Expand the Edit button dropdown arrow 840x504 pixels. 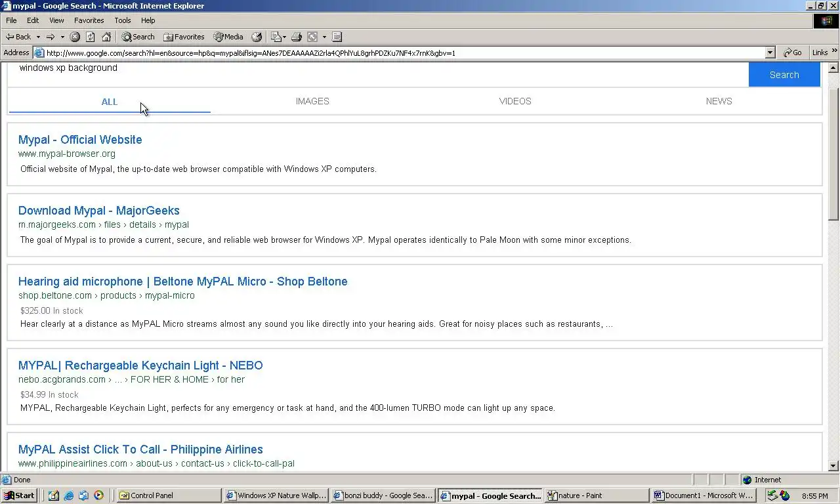(324, 37)
